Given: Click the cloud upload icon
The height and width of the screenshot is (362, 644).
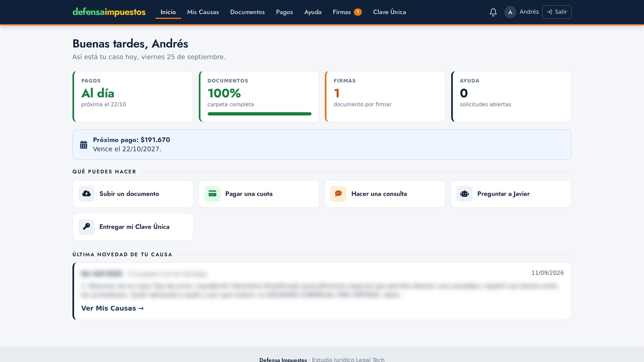Looking at the screenshot, I should coord(87,194).
